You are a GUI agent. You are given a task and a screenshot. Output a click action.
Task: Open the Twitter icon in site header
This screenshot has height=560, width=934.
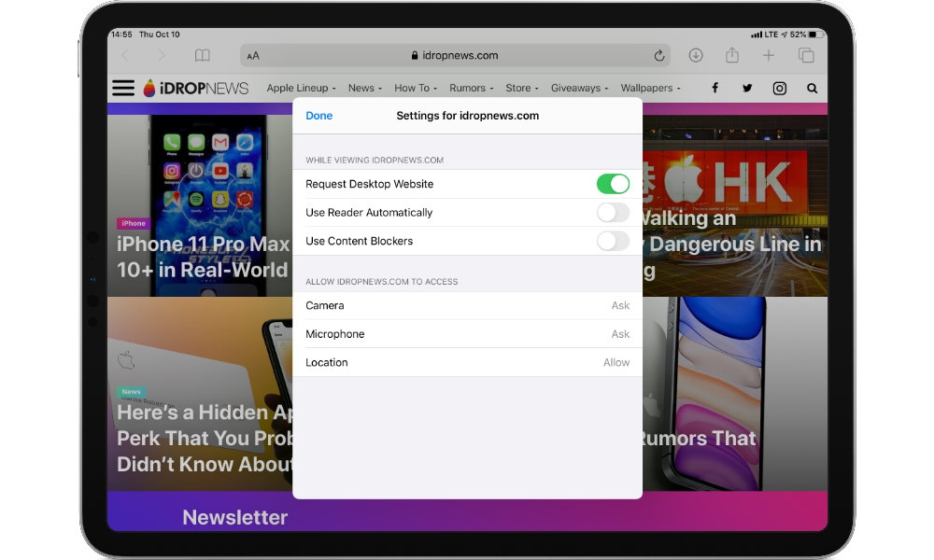[747, 88]
